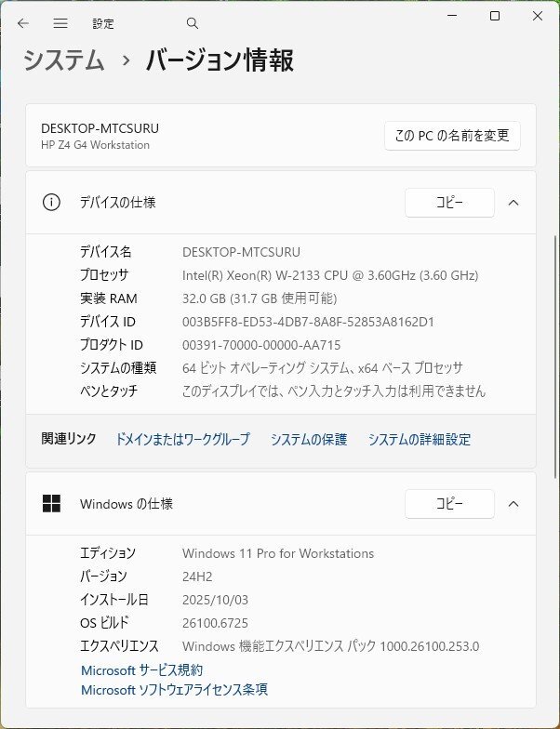Click the バージョン label in Windows specs
Screen dimensions: 560x729
click(x=103, y=577)
